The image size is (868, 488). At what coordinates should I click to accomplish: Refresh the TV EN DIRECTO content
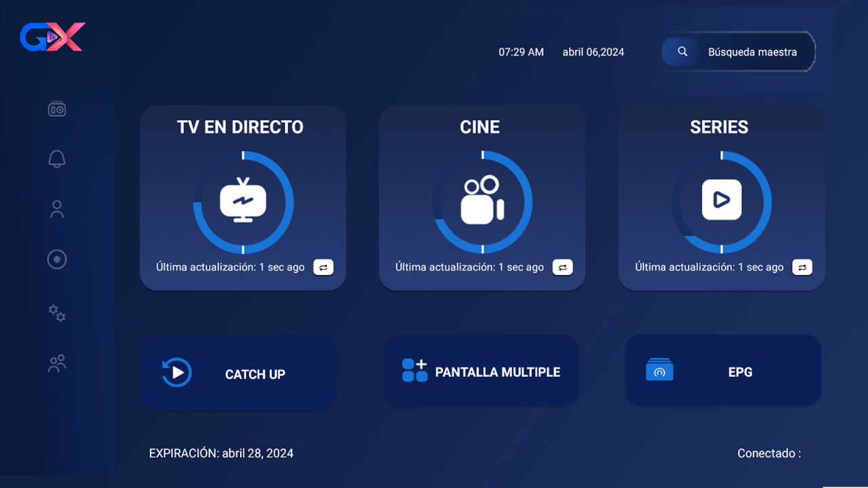point(323,268)
